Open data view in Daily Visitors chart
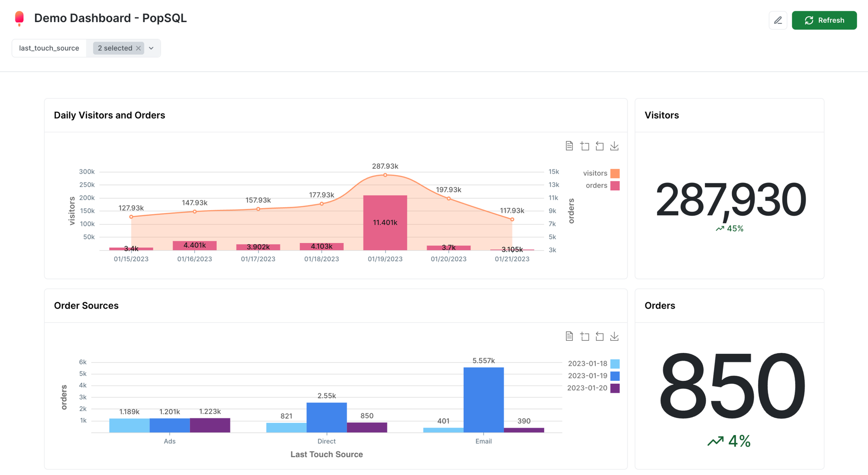868x475 pixels. point(569,146)
